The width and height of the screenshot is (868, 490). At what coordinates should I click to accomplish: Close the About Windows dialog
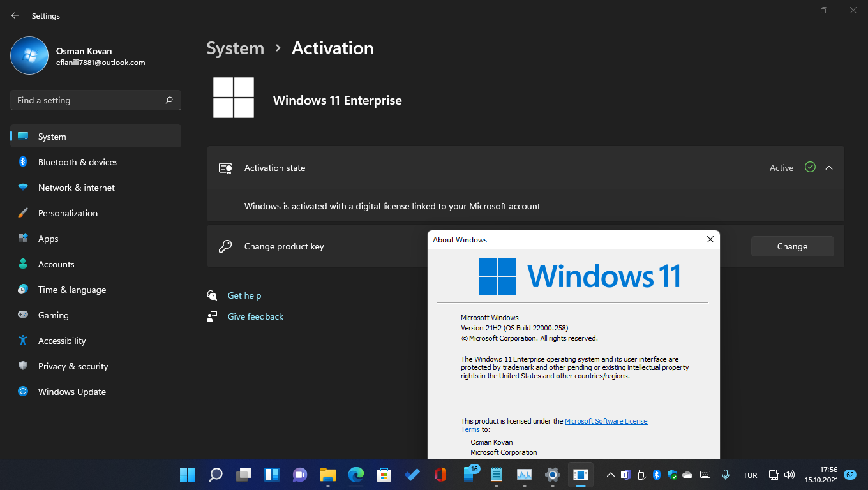710,240
